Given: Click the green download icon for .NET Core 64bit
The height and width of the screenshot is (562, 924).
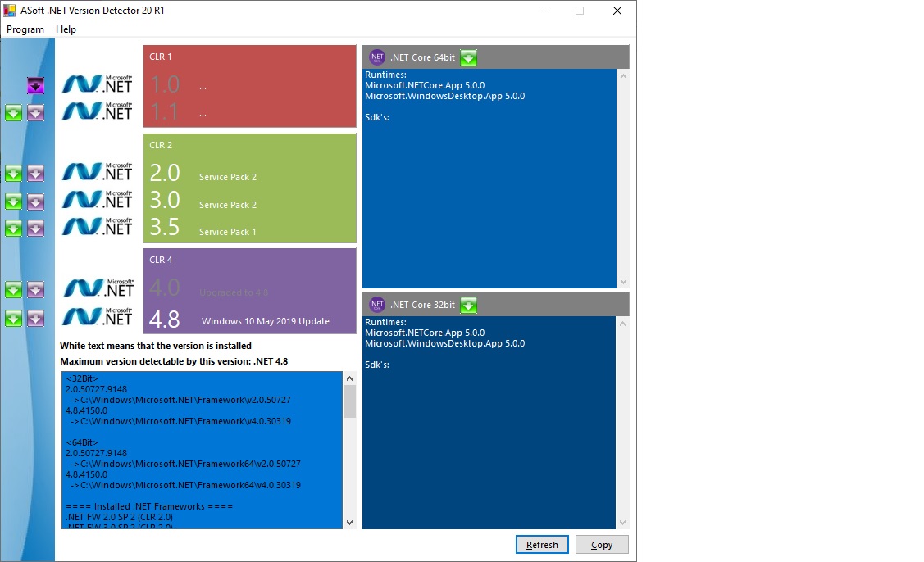Looking at the screenshot, I should click(x=468, y=57).
